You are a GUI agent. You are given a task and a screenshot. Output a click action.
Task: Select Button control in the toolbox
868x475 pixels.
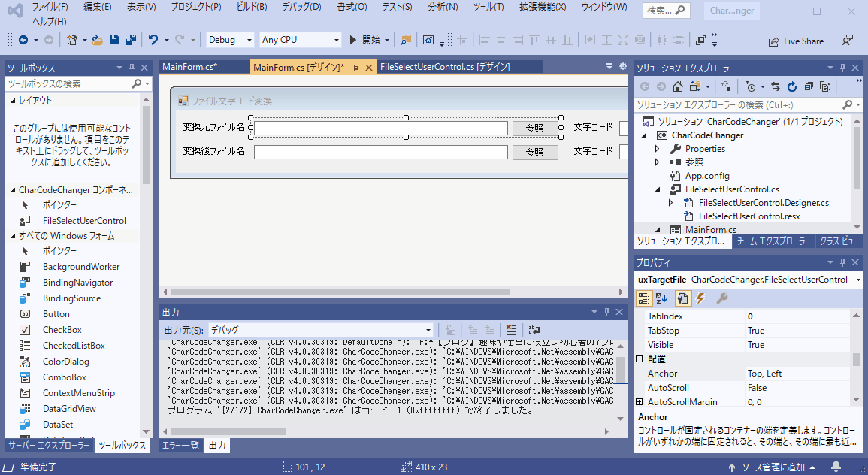[56, 314]
